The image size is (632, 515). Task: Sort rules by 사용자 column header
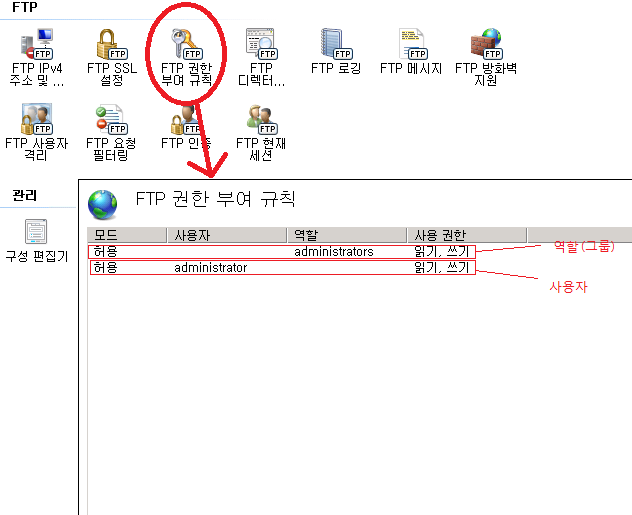click(x=227, y=235)
